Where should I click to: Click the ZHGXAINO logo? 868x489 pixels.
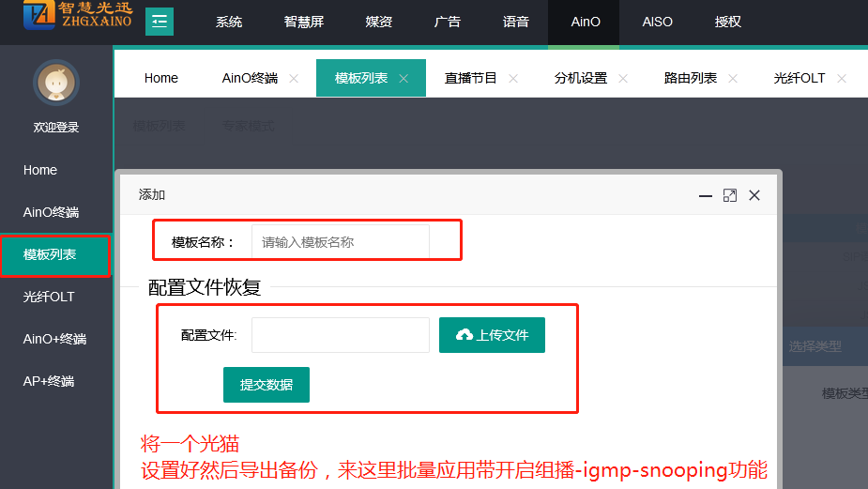[79, 19]
